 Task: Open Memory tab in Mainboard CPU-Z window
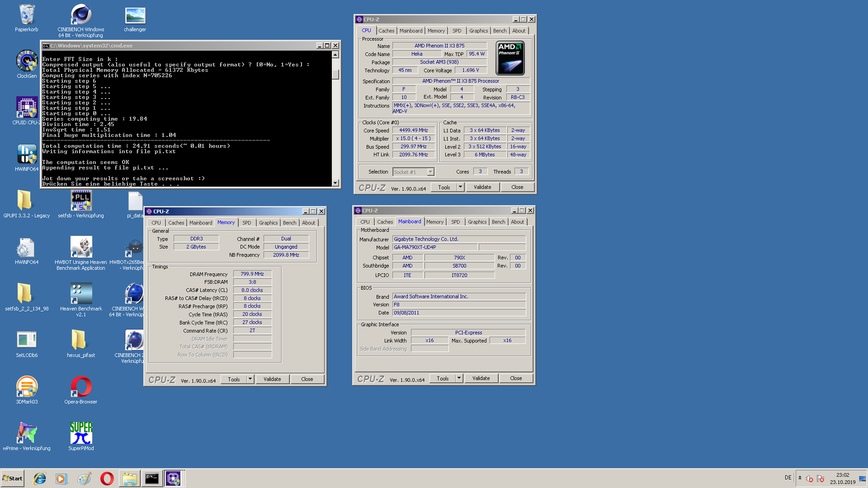click(434, 222)
